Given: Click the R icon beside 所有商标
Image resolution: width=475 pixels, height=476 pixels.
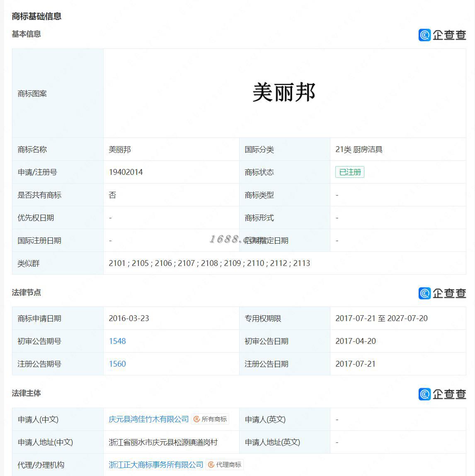Looking at the screenshot, I should point(197,419).
